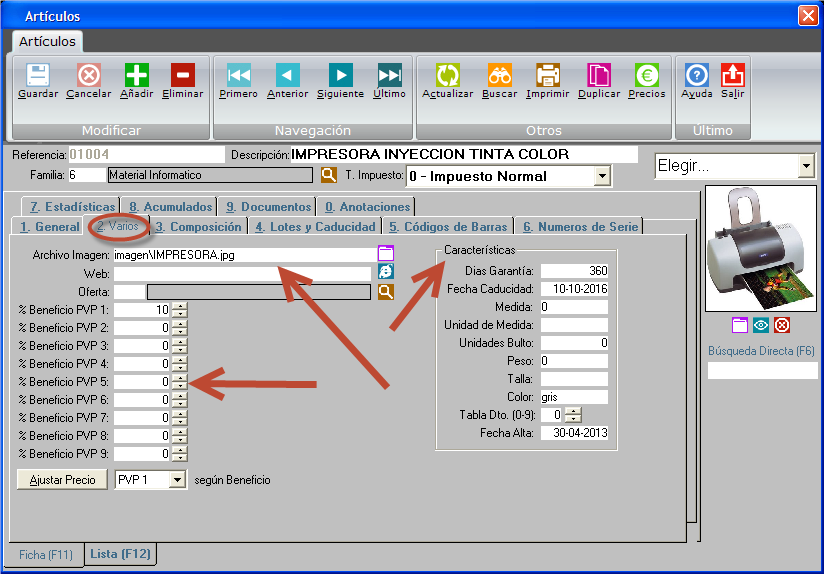824x574 pixels.
Task: Go to Primero record
Action: point(239,76)
